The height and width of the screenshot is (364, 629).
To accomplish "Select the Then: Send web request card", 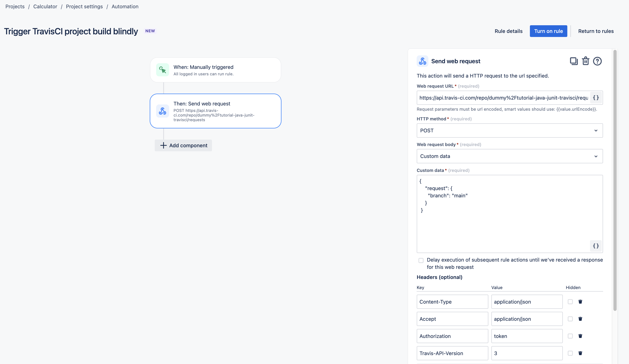I will pyautogui.click(x=215, y=111).
